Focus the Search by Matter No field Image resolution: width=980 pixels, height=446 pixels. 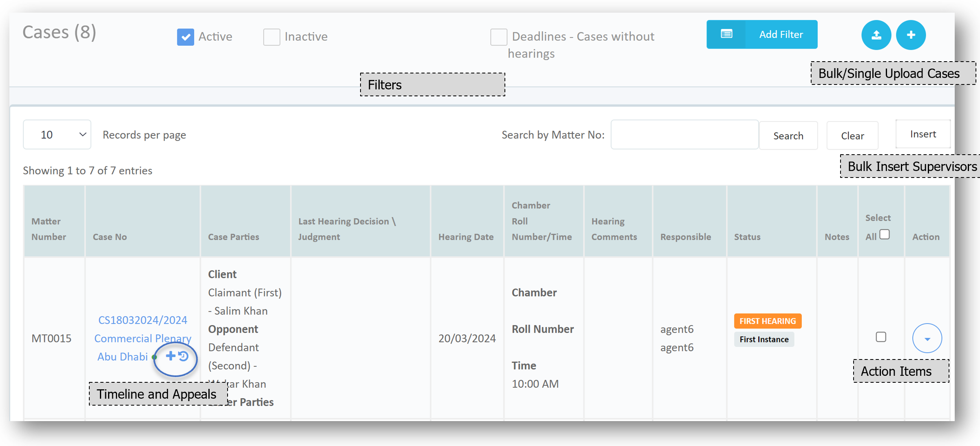(684, 135)
